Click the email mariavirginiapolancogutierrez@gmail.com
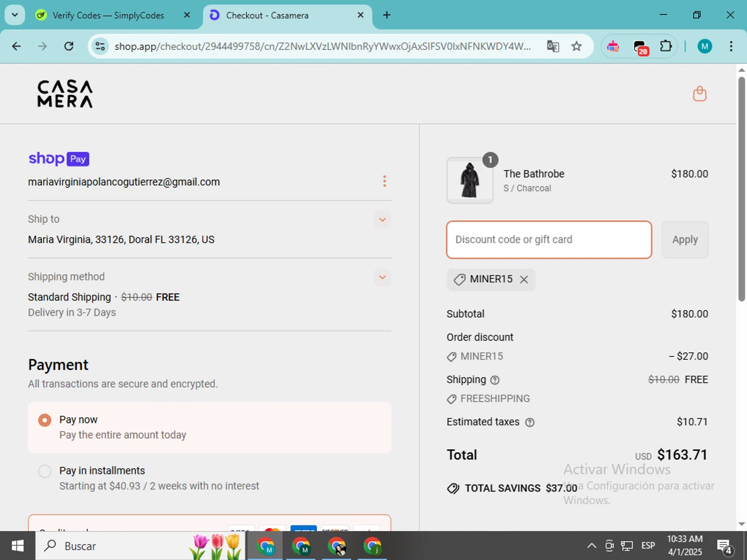This screenshot has width=747, height=560. (124, 182)
